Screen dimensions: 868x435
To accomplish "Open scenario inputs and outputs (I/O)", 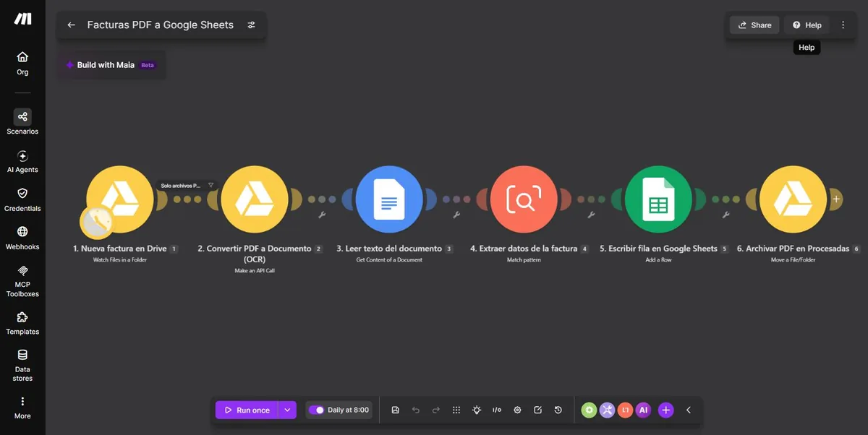I will pos(497,410).
